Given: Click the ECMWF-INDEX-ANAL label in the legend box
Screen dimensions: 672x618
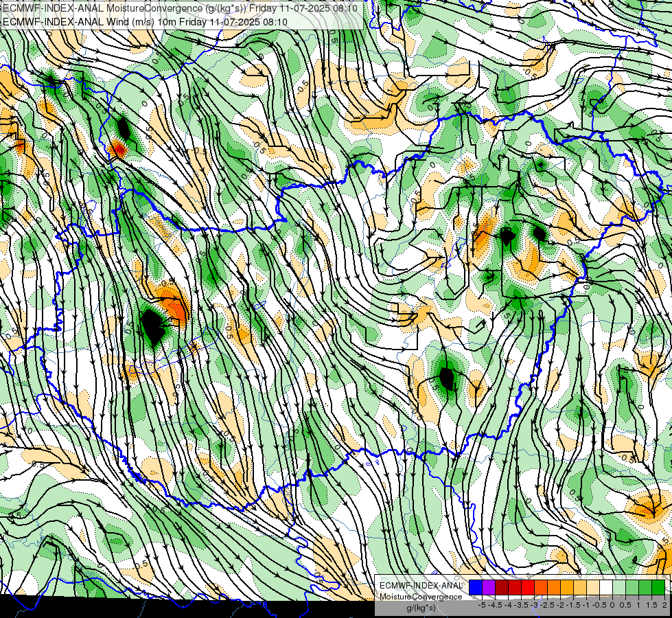Looking at the screenshot, I should coord(421,586).
